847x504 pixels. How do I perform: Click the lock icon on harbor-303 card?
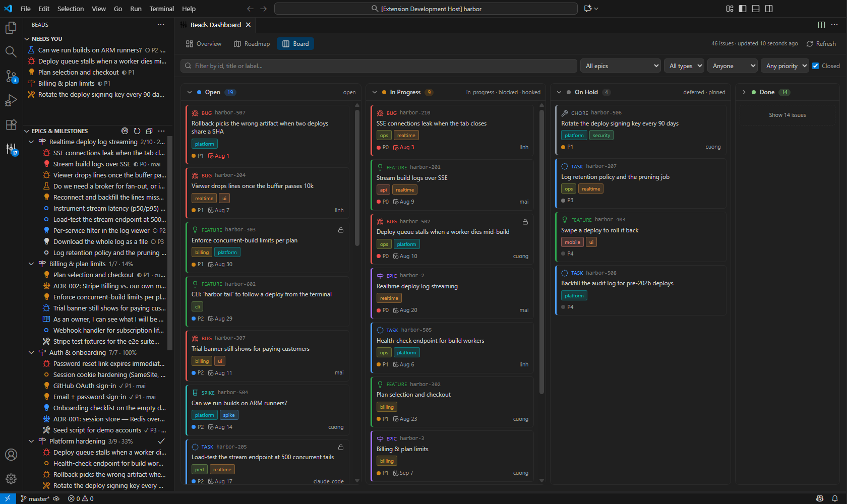point(341,230)
